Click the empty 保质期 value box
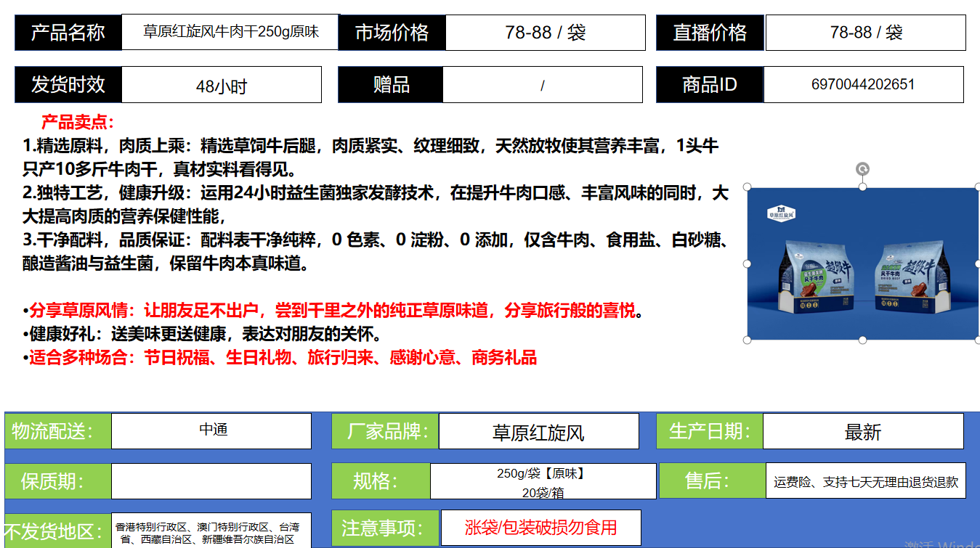Viewport: 980px width, 548px height. [x=211, y=480]
